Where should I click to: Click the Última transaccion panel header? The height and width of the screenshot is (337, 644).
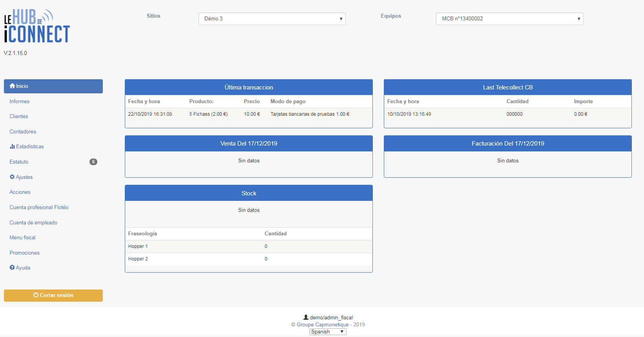tap(249, 87)
